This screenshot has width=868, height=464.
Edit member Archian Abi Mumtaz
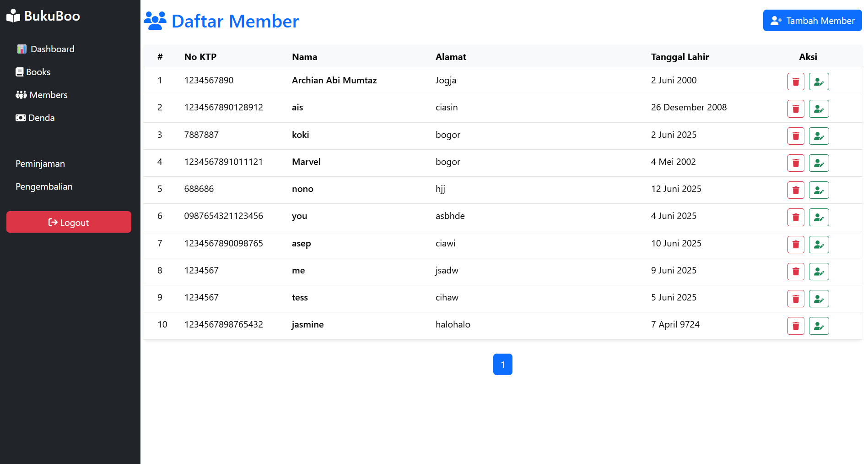pyautogui.click(x=819, y=82)
